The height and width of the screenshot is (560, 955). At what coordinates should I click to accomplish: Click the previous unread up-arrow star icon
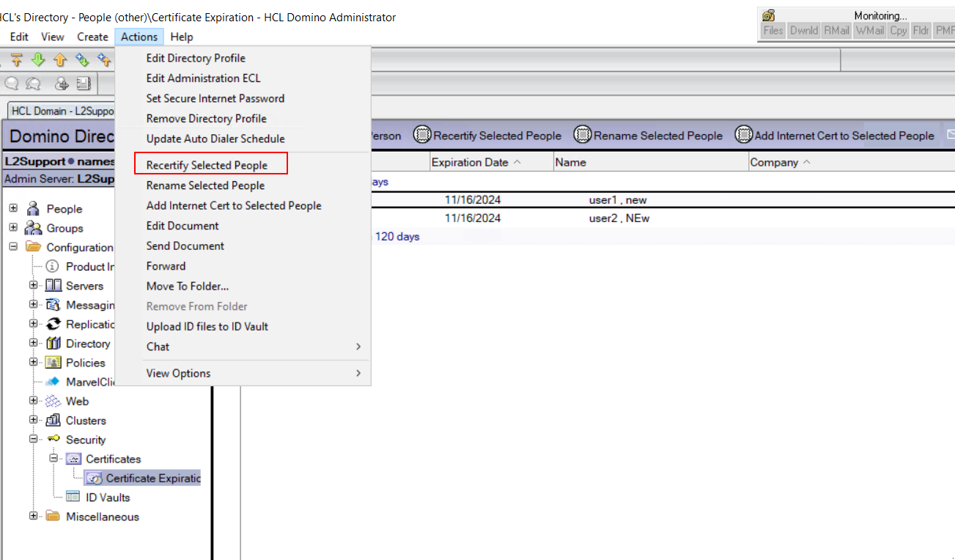click(x=104, y=60)
